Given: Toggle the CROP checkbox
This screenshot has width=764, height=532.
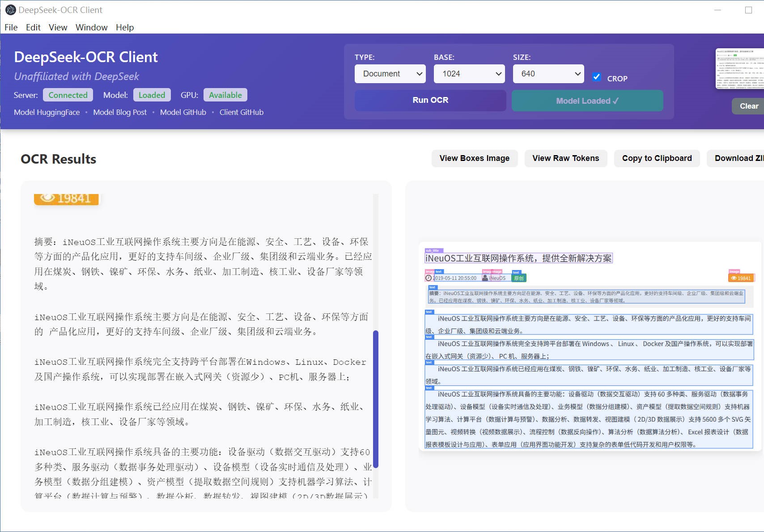Looking at the screenshot, I should click(x=597, y=77).
